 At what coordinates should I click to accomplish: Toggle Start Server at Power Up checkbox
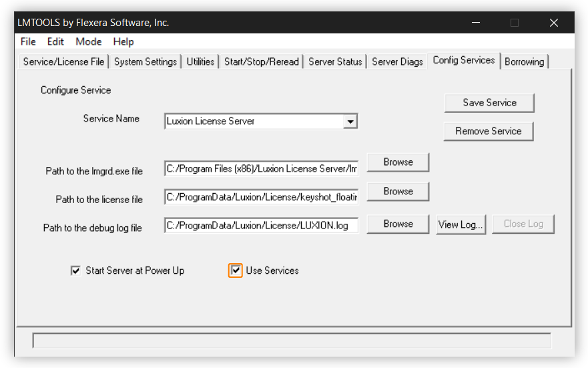point(75,270)
